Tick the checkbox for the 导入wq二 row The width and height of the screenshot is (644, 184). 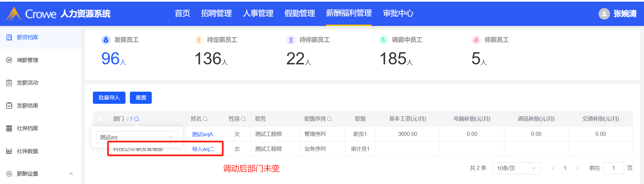[101, 149]
